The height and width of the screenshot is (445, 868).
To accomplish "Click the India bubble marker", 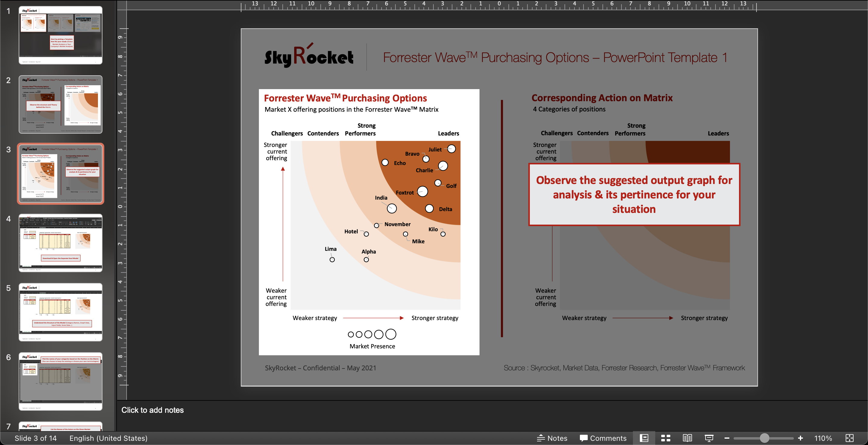I will point(392,209).
